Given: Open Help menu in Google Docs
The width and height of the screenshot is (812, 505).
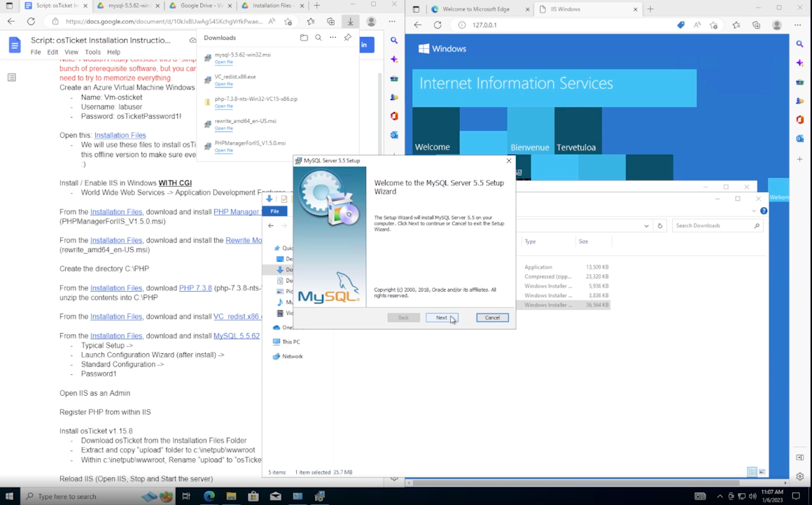Looking at the screenshot, I should click(x=113, y=52).
